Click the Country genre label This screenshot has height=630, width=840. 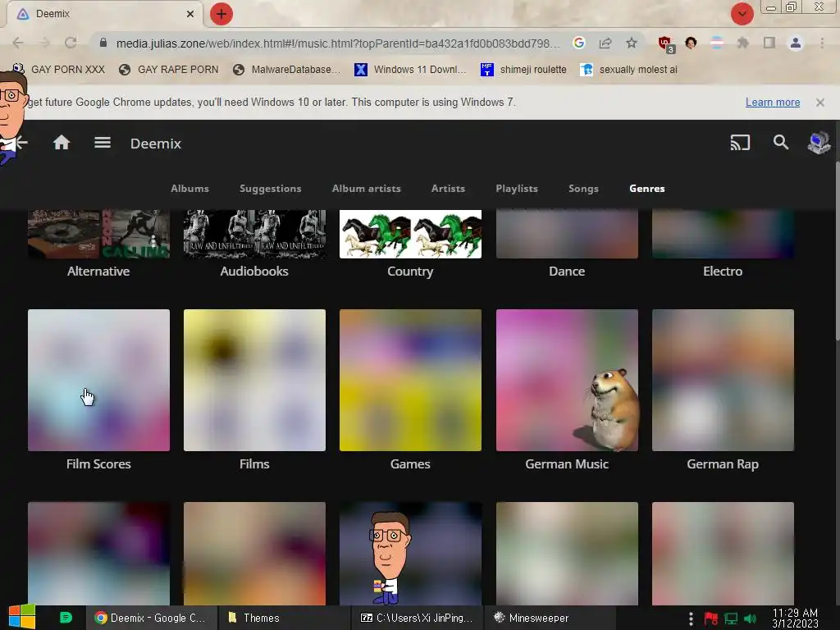(x=410, y=271)
